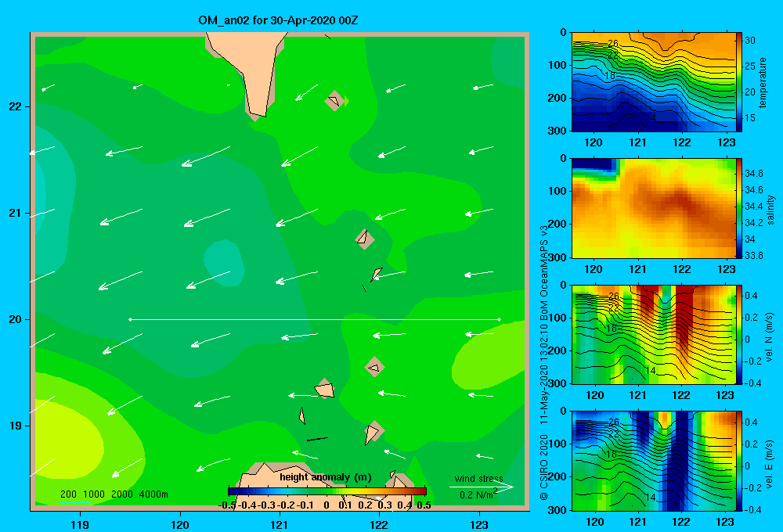Screen dimensions: 783x532
Task: Click the vel. E (m/s) color scale bar
Action: point(739,461)
